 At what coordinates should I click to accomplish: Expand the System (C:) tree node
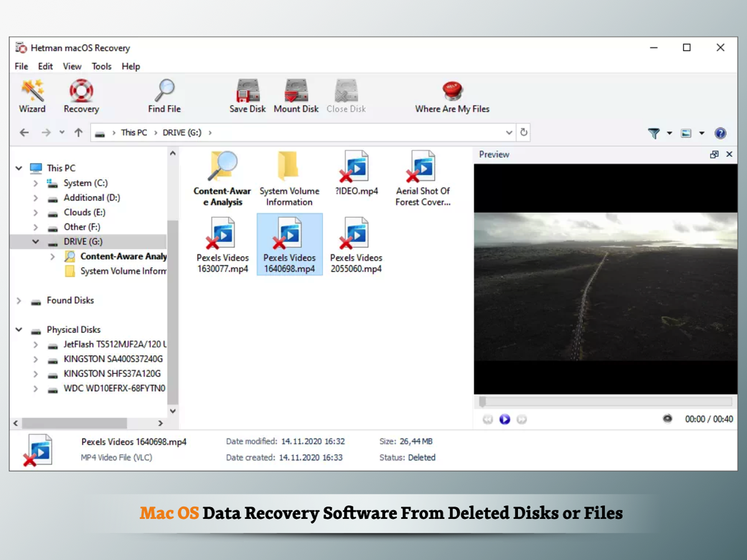pos(35,184)
